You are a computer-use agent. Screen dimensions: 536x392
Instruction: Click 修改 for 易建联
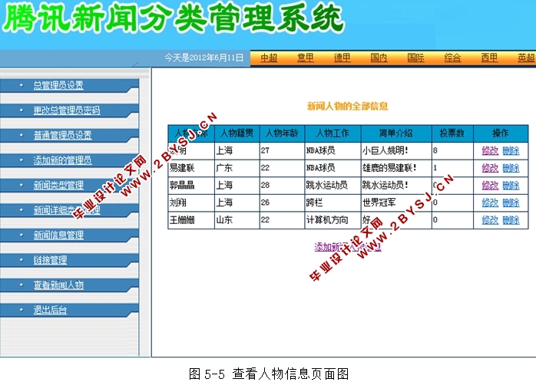coord(490,168)
